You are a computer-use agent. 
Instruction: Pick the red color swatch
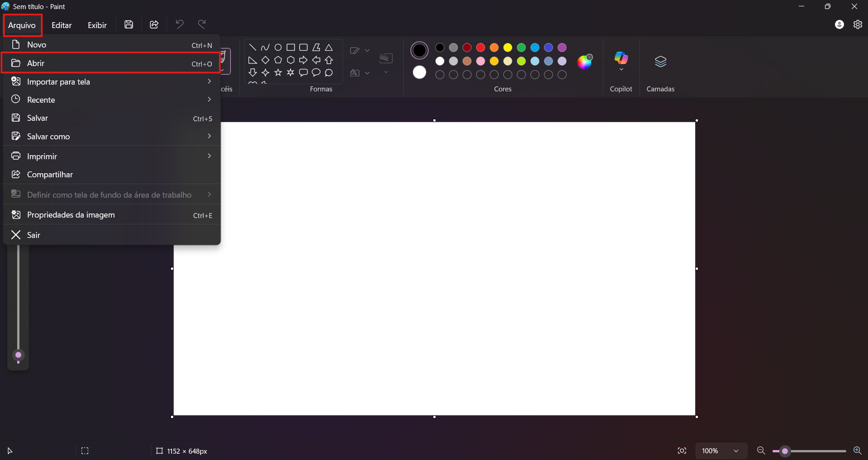point(481,47)
